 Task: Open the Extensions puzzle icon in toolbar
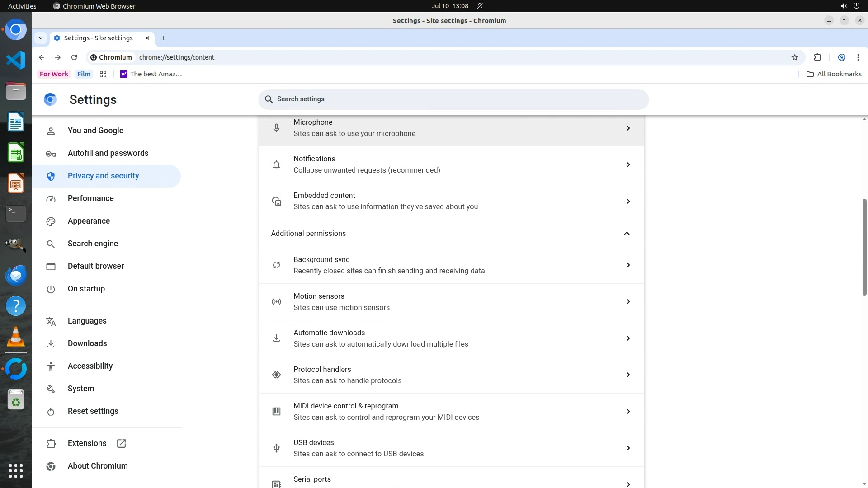coord(817,57)
